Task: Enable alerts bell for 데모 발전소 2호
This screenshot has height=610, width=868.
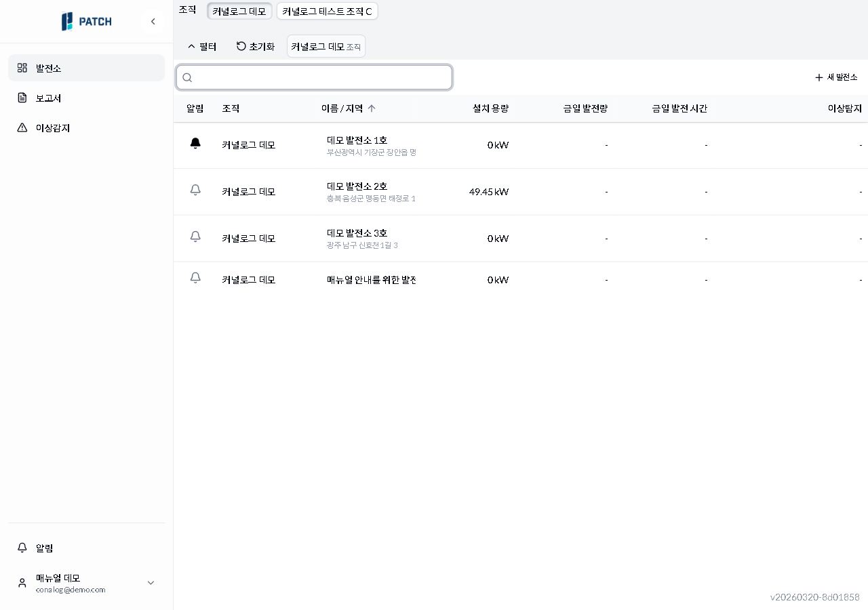Action: click(195, 190)
